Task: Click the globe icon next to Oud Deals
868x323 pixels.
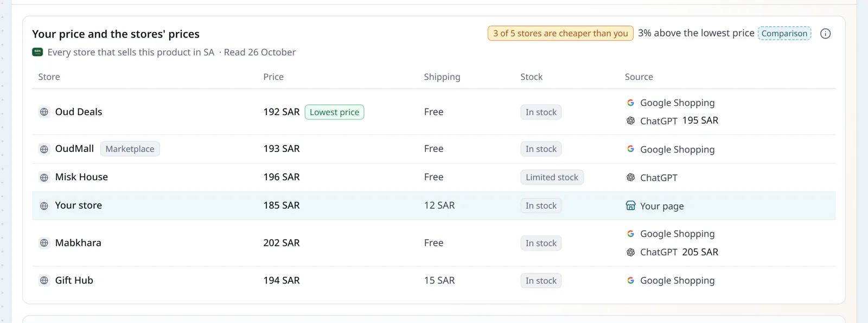Action: tap(44, 112)
